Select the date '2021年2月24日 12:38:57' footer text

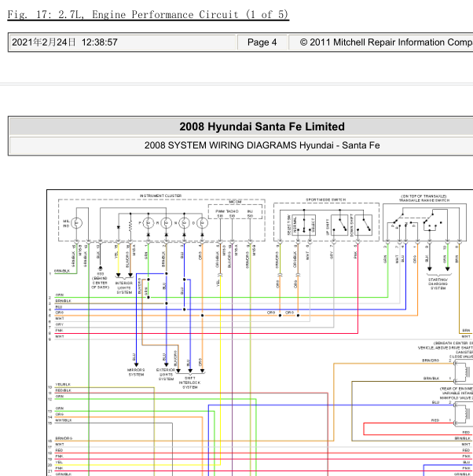(64, 42)
